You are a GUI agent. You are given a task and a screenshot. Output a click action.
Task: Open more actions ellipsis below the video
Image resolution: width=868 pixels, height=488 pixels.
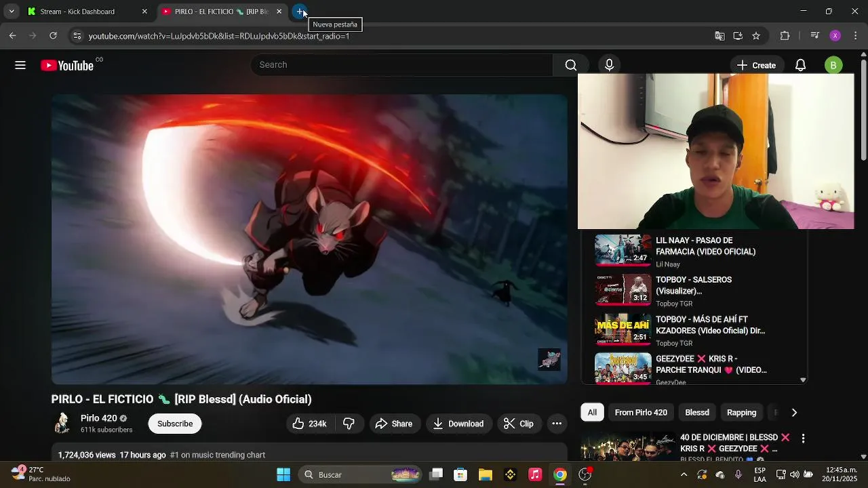pyautogui.click(x=557, y=424)
